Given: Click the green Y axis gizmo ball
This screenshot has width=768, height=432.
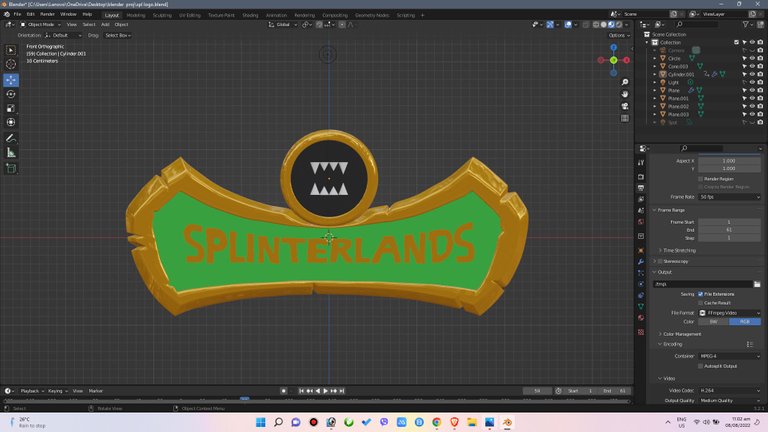Looking at the screenshot, I should (x=614, y=60).
